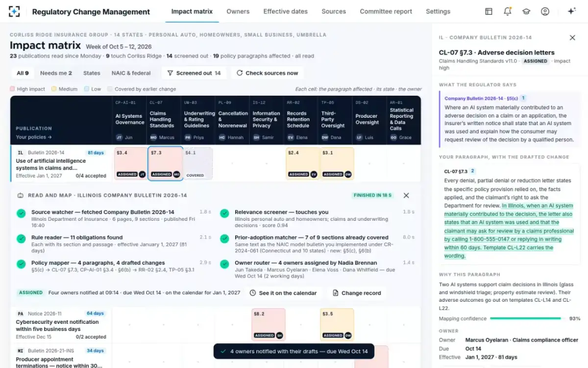This screenshot has height=368, width=588.
Task: Switch to the Impact matrix tab
Action: (192, 11)
